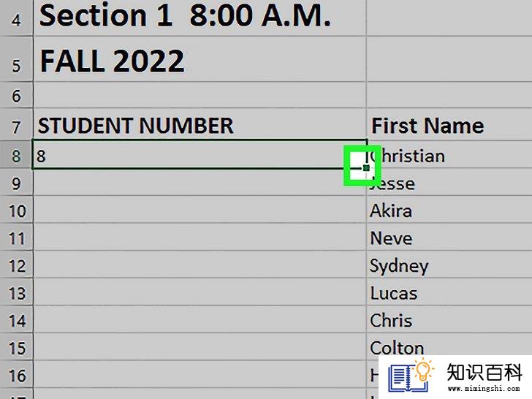
Task: Select the cell containing Sydney
Action: click(x=449, y=265)
